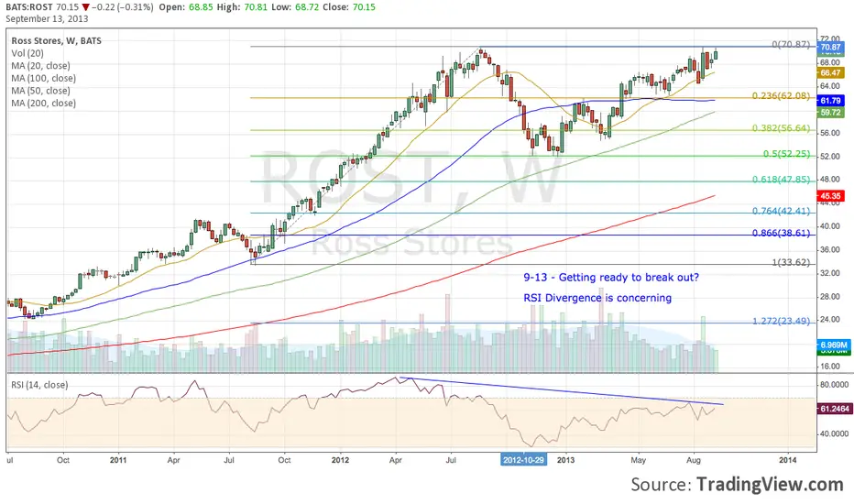Click the 2011 time axis label

pyautogui.click(x=118, y=460)
